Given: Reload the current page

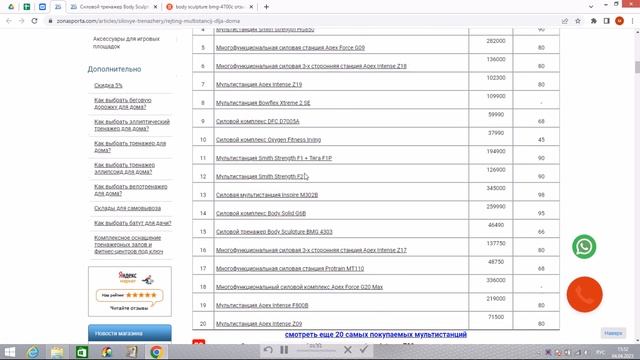Looking at the screenshot, I should point(35,21).
